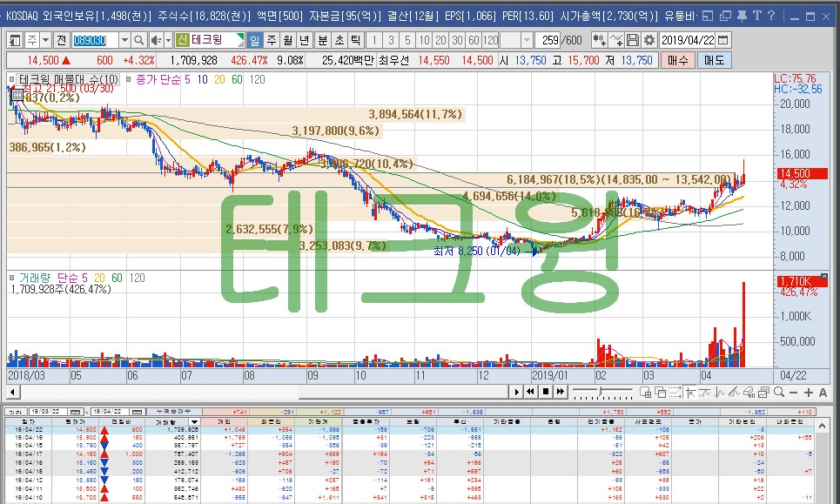Screen dimensions: 840x504
Task: Open the 거래량 column sort dropdown
Action: [x=194, y=422]
